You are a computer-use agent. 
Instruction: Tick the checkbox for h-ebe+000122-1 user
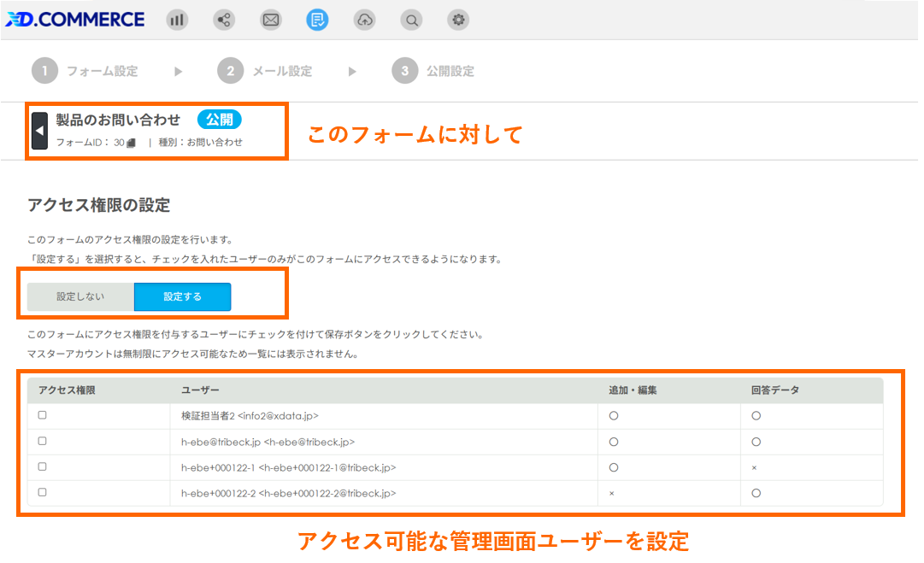click(42, 467)
